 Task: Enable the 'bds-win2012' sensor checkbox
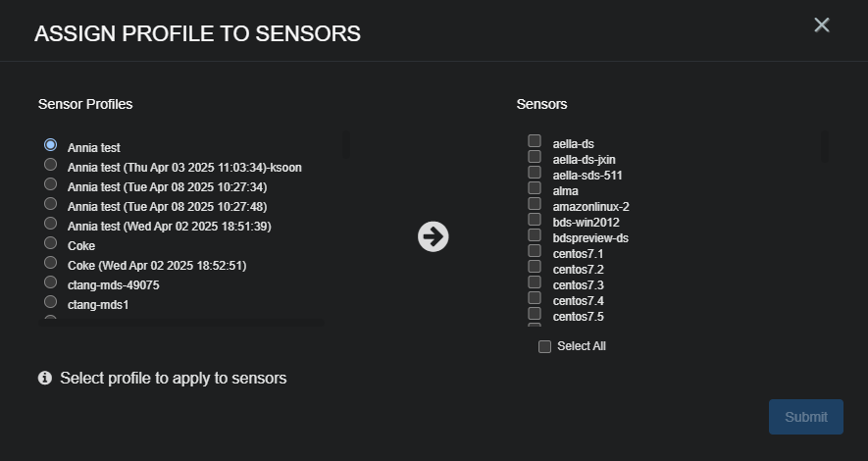(x=535, y=220)
